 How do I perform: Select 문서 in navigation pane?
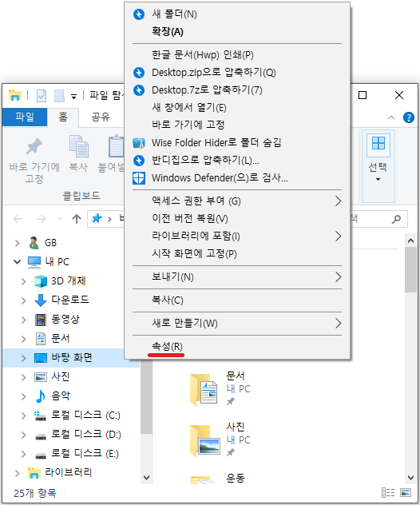pos(60,338)
